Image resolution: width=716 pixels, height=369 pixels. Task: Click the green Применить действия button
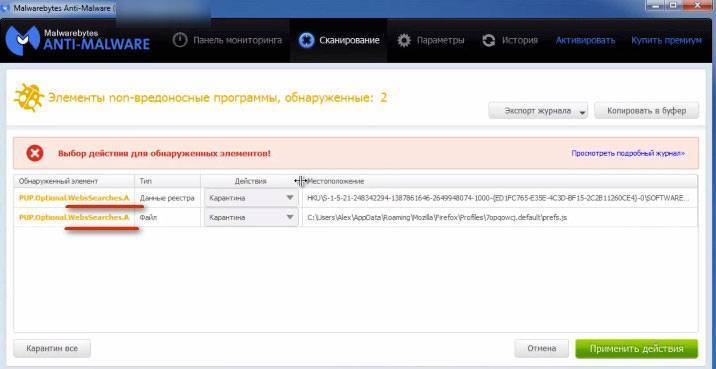point(637,348)
